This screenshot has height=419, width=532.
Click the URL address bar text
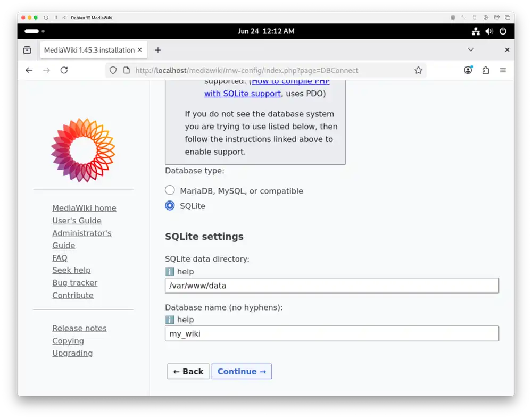pos(247,71)
